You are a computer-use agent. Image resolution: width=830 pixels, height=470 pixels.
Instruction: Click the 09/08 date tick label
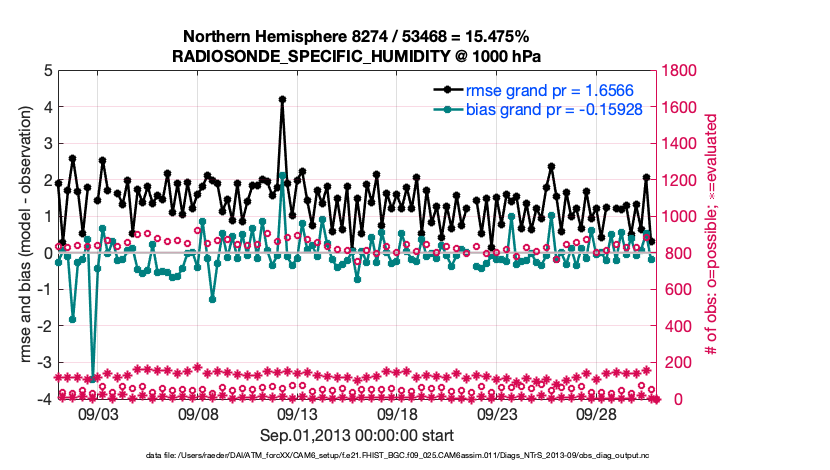coord(198,413)
